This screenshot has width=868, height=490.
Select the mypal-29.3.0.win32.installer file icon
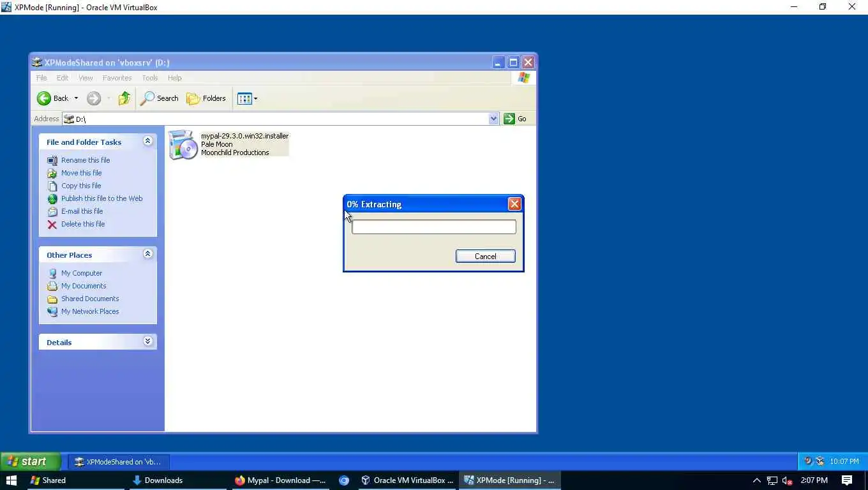[183, 145]
